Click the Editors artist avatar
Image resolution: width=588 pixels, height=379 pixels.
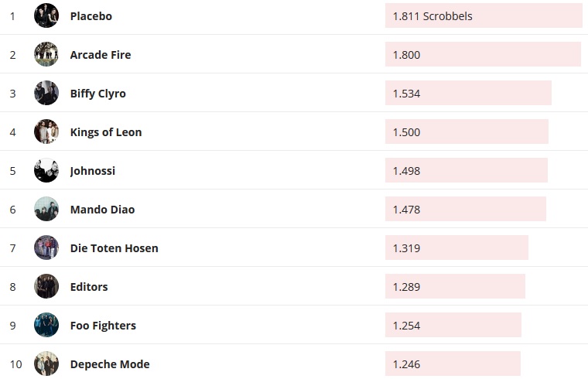46,286
